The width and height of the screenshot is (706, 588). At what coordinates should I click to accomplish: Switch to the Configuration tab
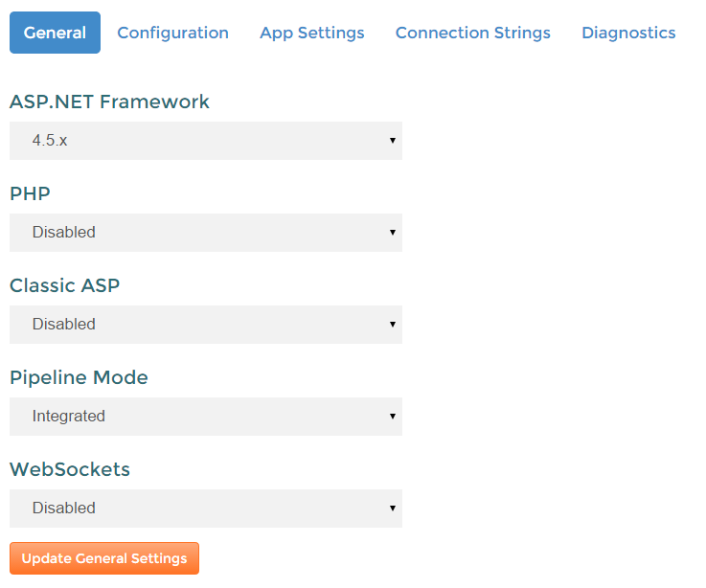pyautogui.click(x=172, y=33)
